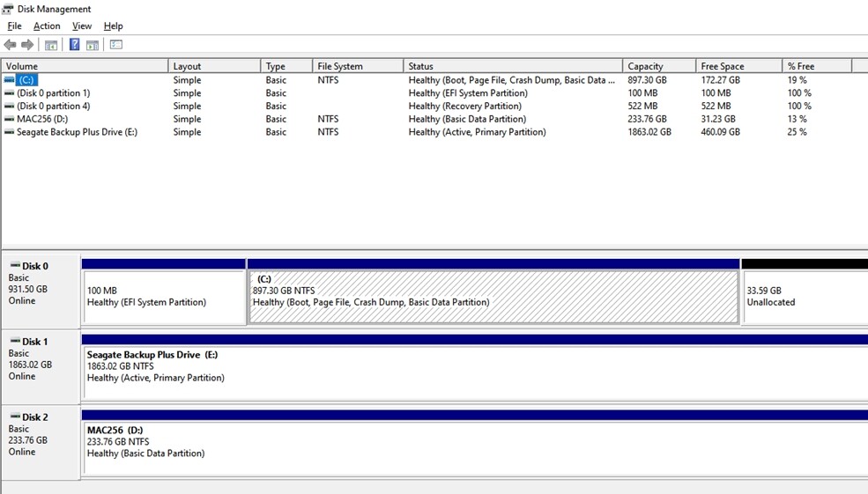The image size is (868, 494).
Task: Select the 100 MB EFI System Partition block
Action: point(163,297)
